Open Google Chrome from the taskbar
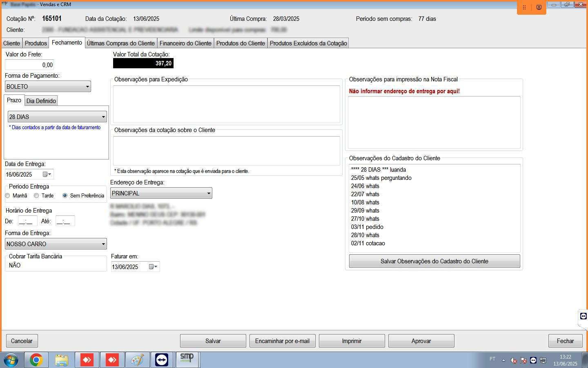Image resolution: width=588 pixels, height=368 pixels. pyautogui.click(x=36, y=360)
